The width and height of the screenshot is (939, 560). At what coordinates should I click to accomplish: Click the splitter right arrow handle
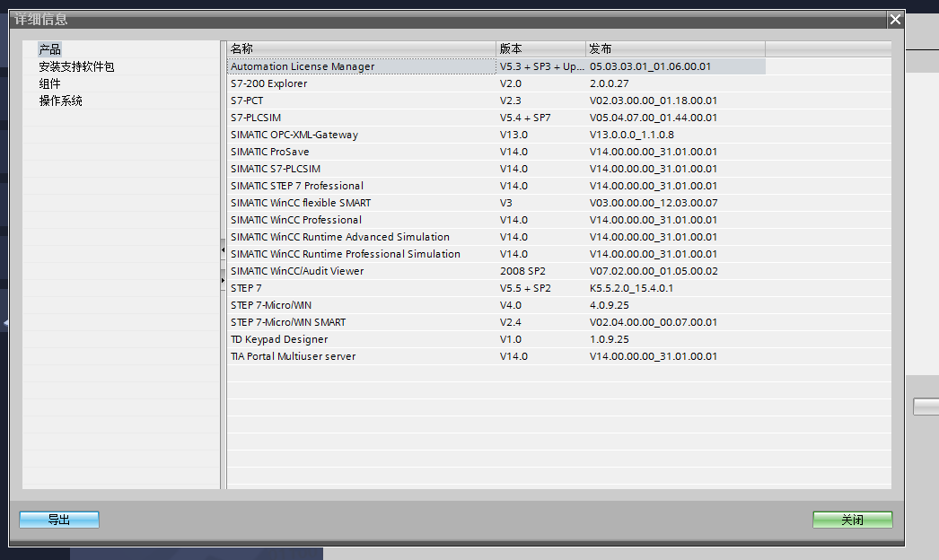tap(224, 281)
